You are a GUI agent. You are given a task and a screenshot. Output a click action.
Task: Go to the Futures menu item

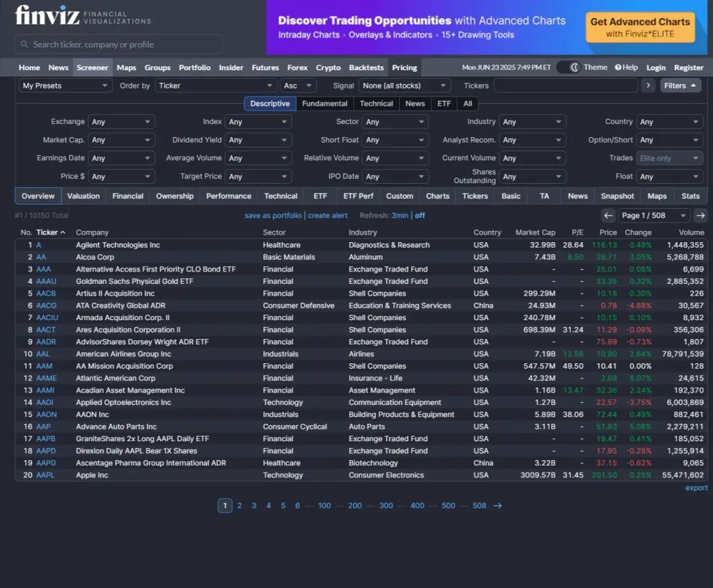pyautogui.click(x=265, y=67)
